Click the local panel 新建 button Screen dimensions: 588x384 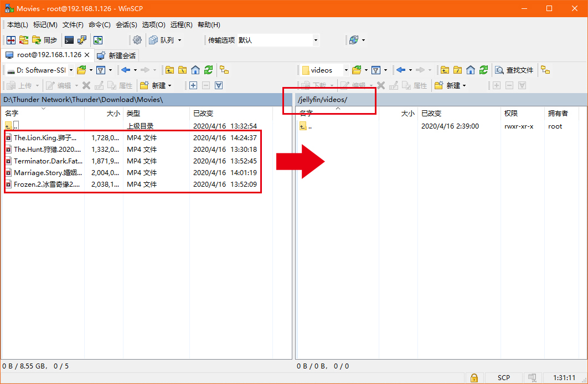point(153,85)
